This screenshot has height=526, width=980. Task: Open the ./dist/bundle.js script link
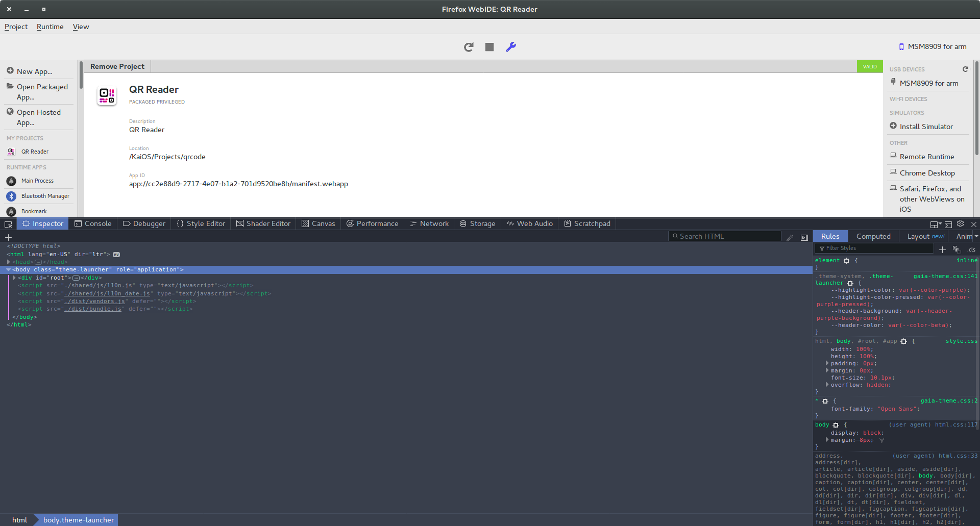point(93,309)
